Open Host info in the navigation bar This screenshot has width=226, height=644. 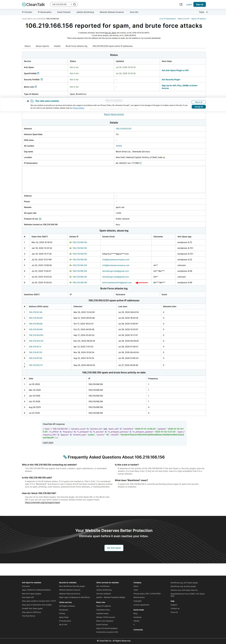tap(134, 12)
